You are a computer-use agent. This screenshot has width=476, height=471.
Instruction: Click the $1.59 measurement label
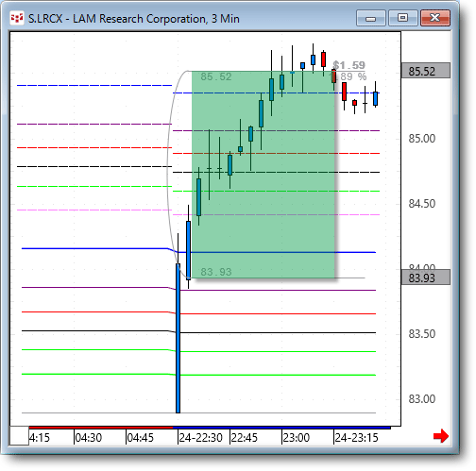[x=348, y=65]
